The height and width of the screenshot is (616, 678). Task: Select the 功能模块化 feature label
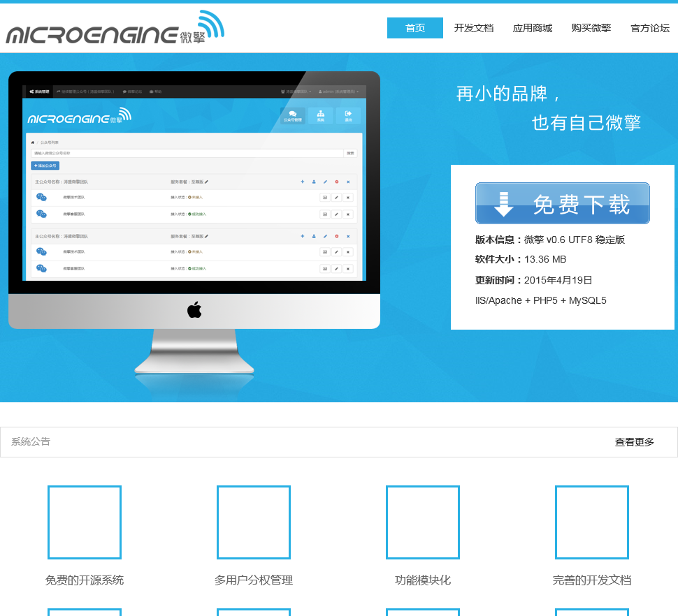click(422, 580)
